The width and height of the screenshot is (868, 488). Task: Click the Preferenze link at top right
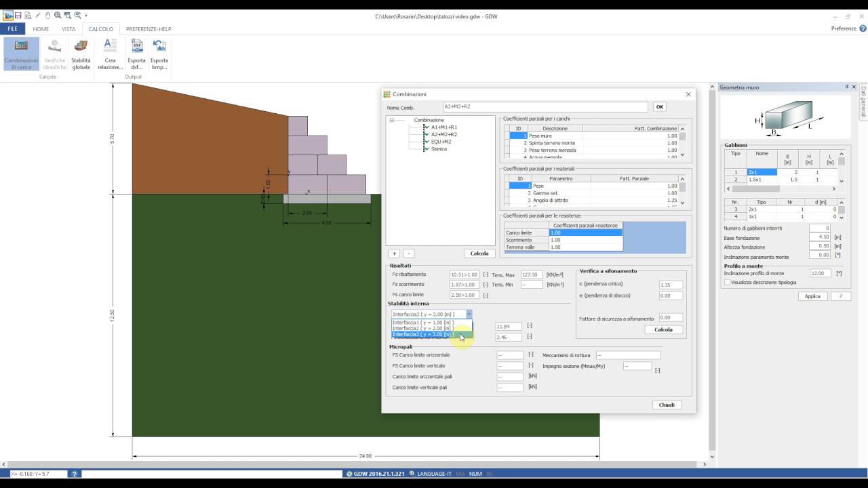pos(844,28)
